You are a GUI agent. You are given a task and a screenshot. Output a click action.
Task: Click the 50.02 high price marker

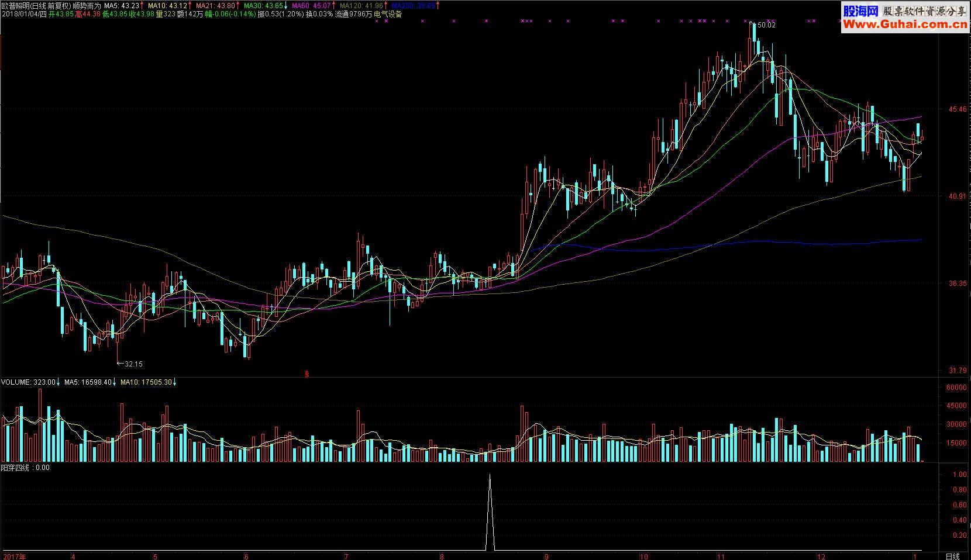766,25
